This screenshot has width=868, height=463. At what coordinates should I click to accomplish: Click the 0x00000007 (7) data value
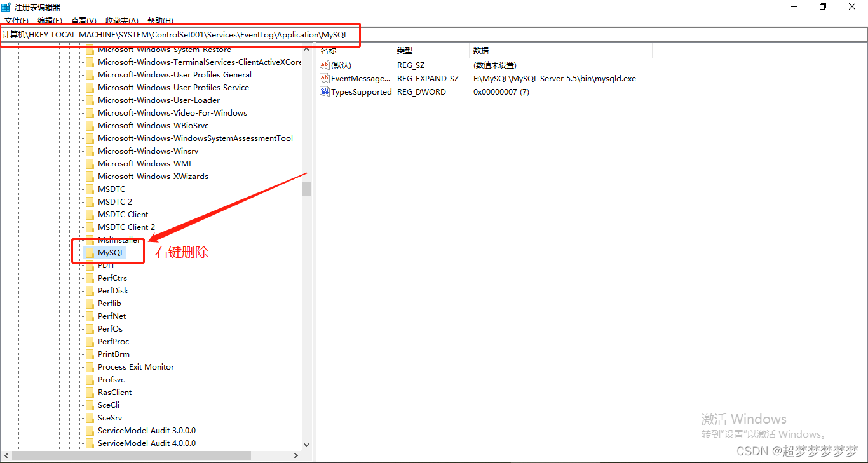coord(501,92)
